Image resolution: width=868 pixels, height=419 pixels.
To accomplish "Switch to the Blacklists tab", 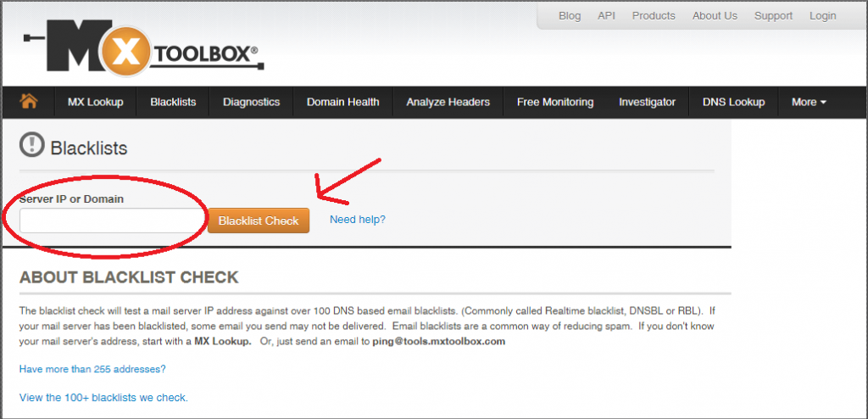I will (x=173, y=102).
